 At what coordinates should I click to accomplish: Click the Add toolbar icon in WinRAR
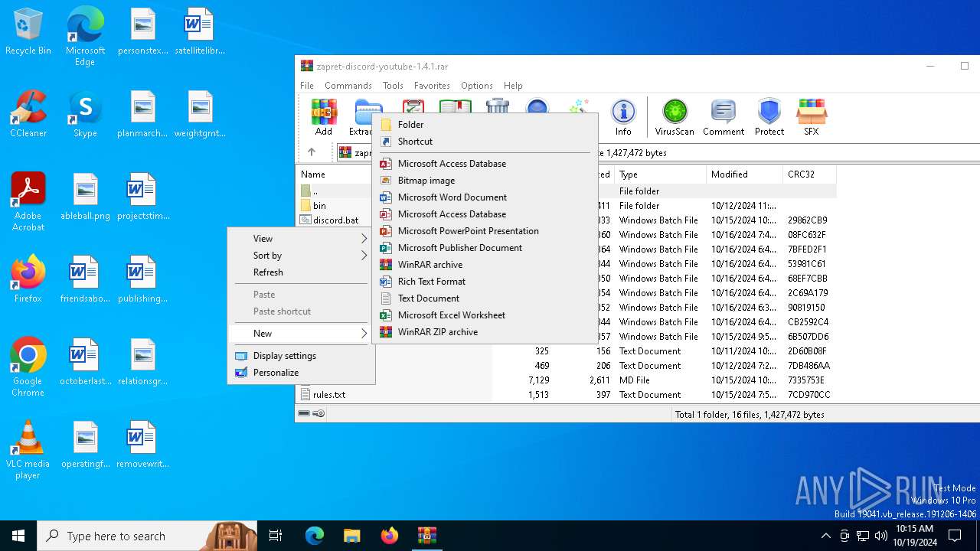pos(324,117)
